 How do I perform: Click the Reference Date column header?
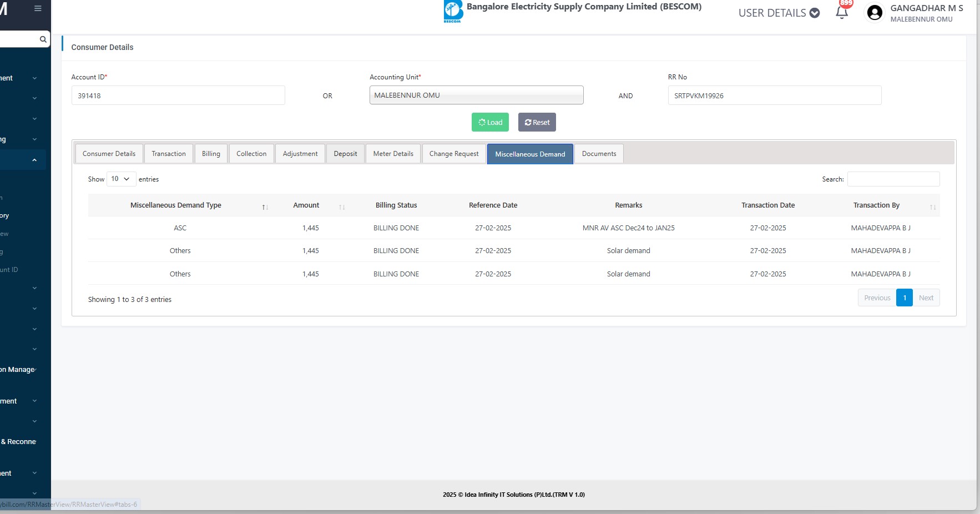pos(493,205)
